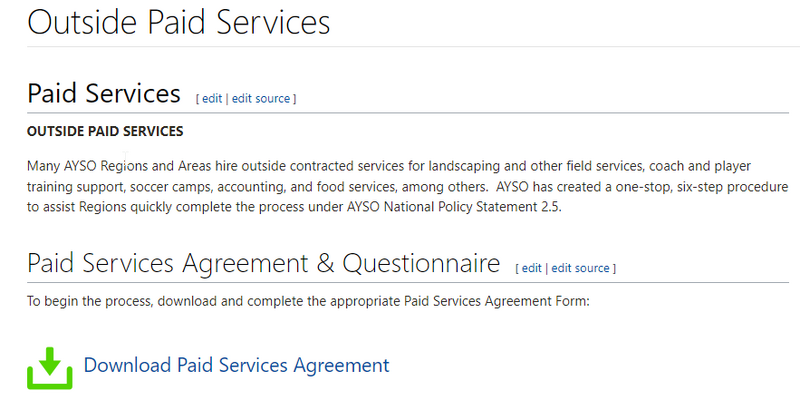
Task: Select the Paid Services Agreement & Questionnaire heading
Action: tap(264, 264)
